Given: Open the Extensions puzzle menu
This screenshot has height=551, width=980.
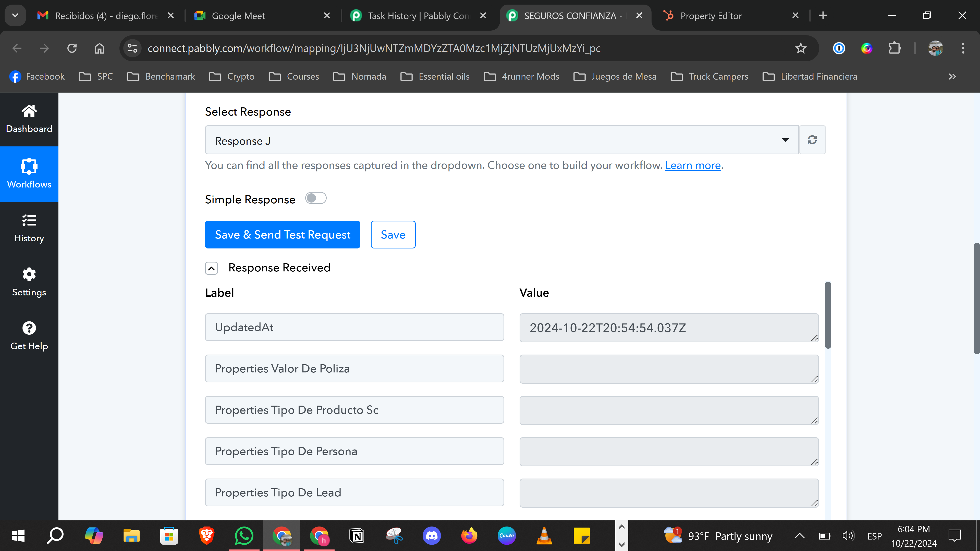Looking at the screenshot, I should coord(895,48).
